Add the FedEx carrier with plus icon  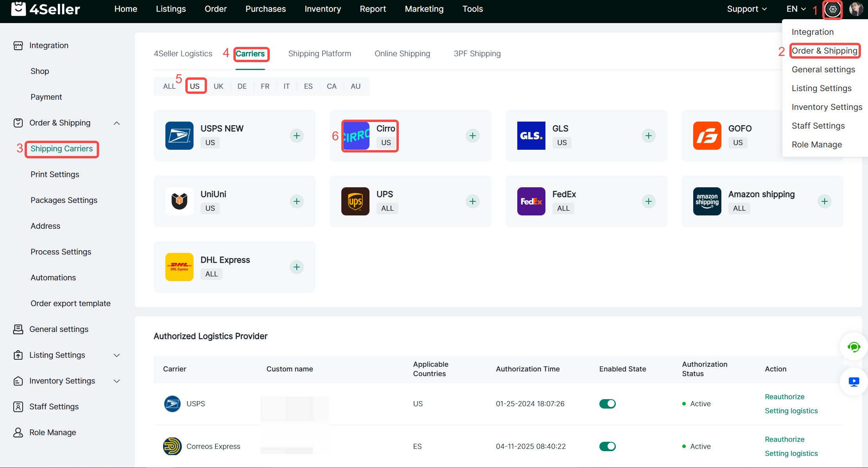click(x=648, y=201)
